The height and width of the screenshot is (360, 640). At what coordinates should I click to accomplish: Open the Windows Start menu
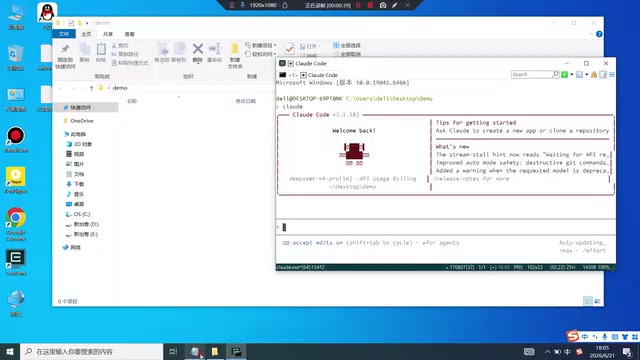point(10,351)
